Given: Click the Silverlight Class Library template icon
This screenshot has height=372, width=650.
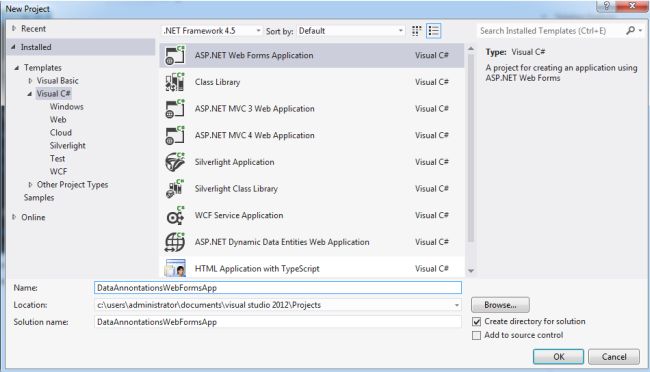Looking at the screenshot, I should point(175,189).
